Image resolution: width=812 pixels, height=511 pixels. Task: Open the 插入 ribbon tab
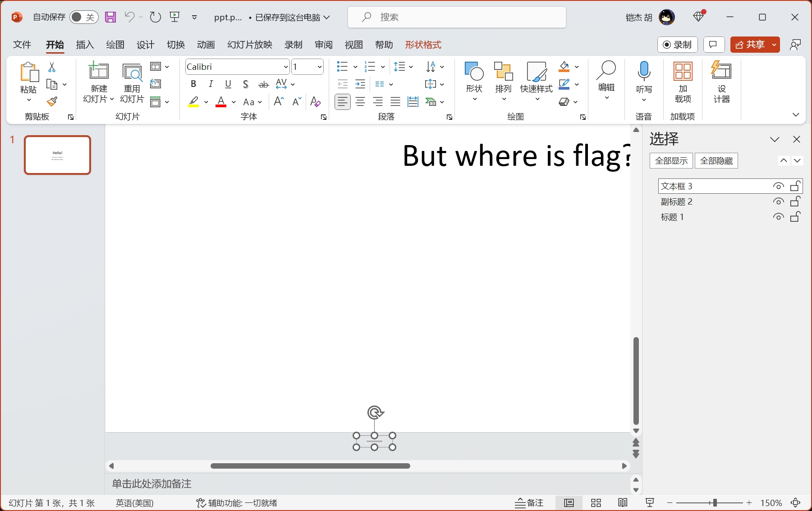(x=85, y=45)
